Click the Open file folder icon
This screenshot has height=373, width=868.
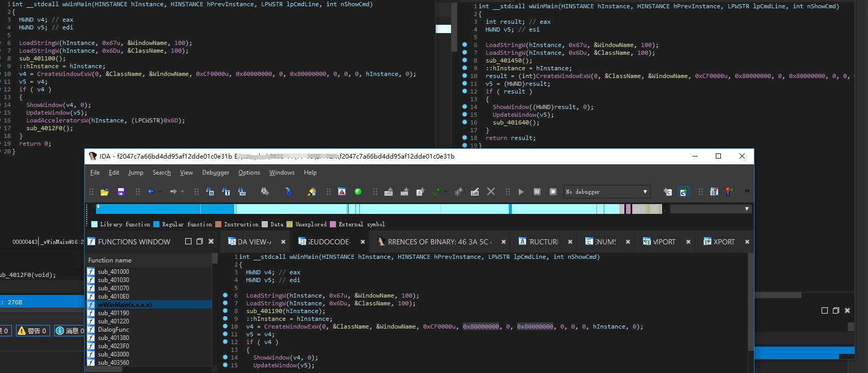[x=104, y=192]
